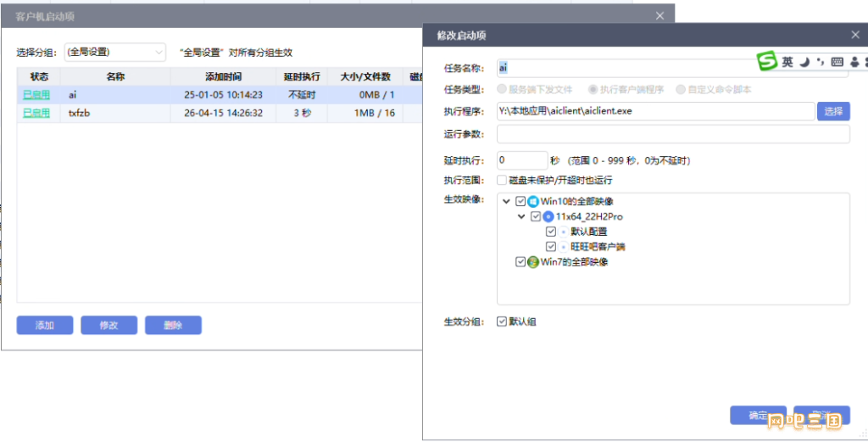
Task: Click the user avatar icon in IME bar
Action: tap(854, 62)
